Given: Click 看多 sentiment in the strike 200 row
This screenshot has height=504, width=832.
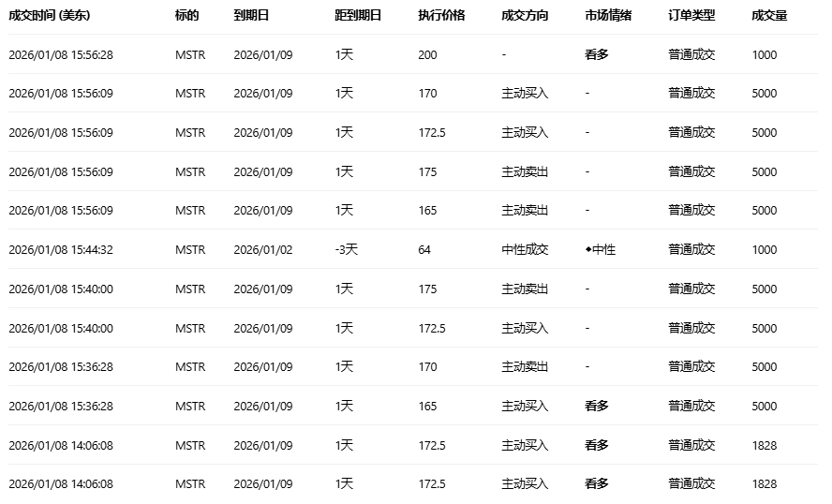Looking at the screenshot, I should [x=597, y=55].
